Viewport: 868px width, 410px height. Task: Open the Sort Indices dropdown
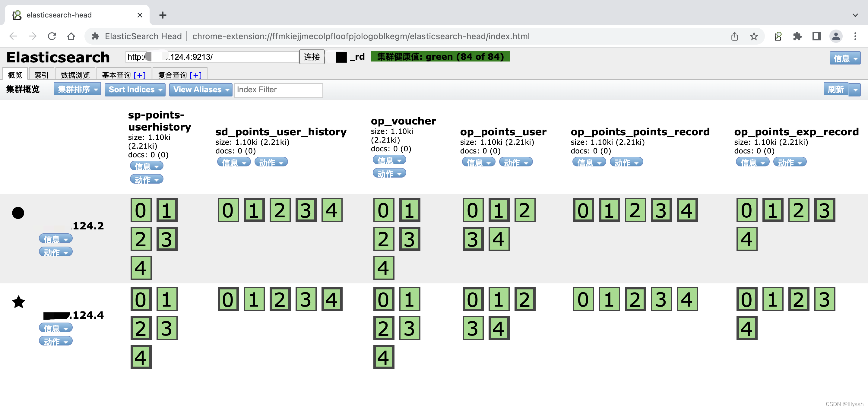[135, 89]
